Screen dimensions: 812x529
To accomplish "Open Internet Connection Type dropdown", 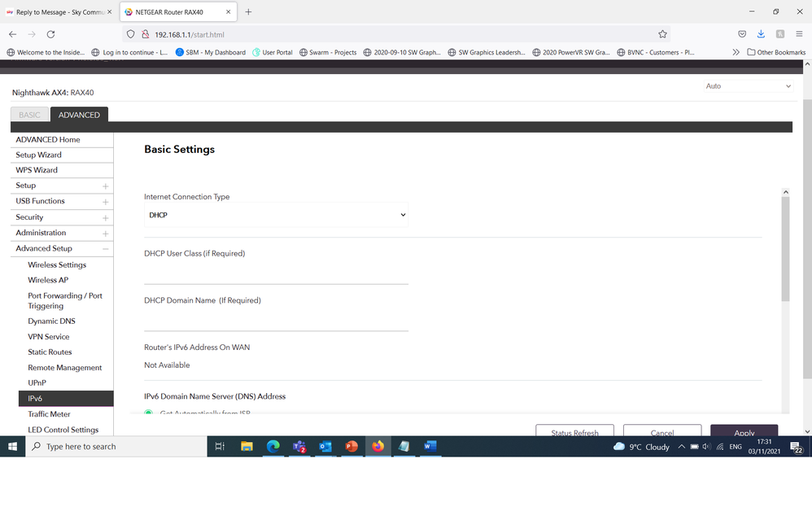I will [x=276, y=215].
